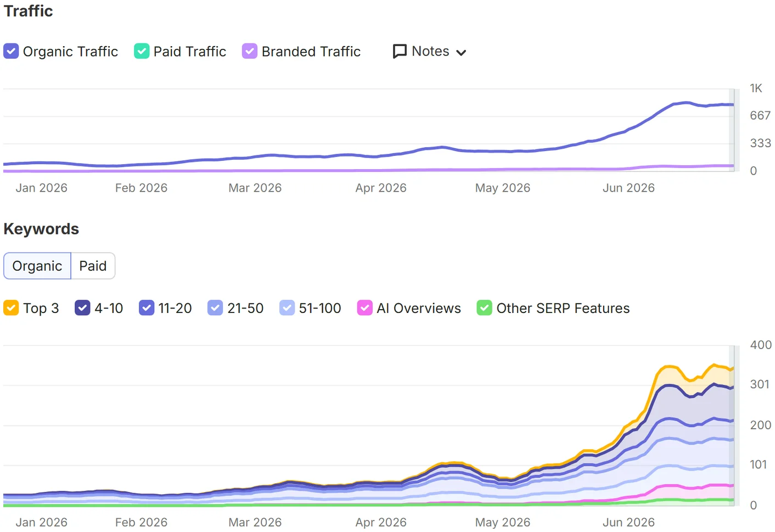The image size is (775, 532).
Task: Toggle the 51-100 positions checkbox
Action: coord(287,308)
